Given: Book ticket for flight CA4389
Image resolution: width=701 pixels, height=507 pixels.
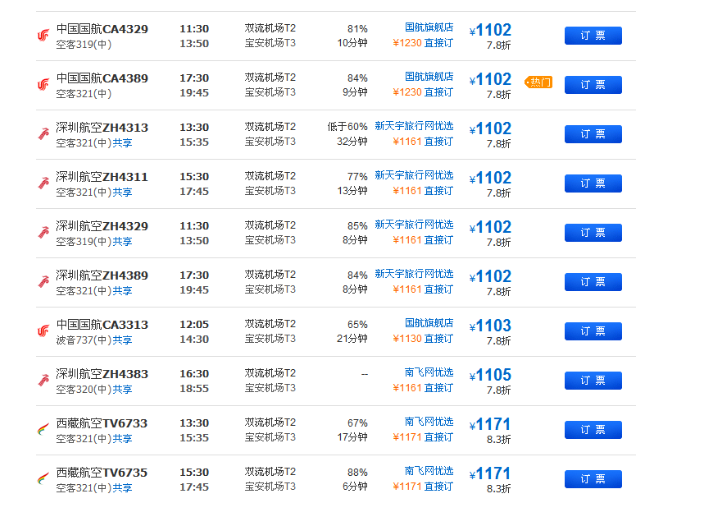Looking at the screenshot, I should point(593,85).
